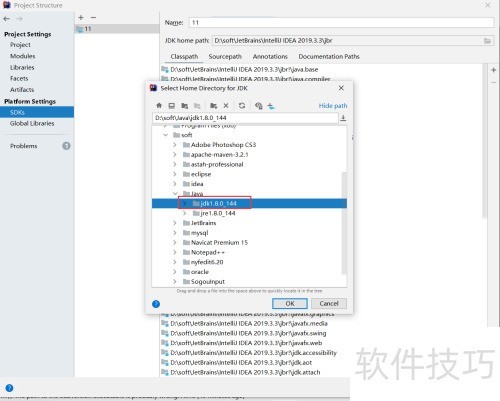The height and width of the screenshot is (401, 500).
Task: Create new folder in JDK chooser
Action: (x=214, y=106)
